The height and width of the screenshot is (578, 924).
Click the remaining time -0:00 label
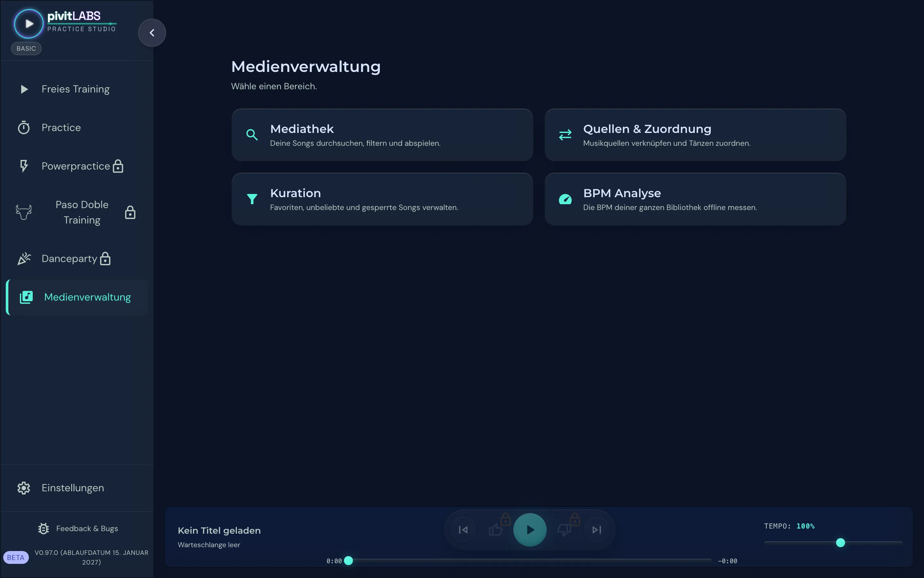coord(727,561)
